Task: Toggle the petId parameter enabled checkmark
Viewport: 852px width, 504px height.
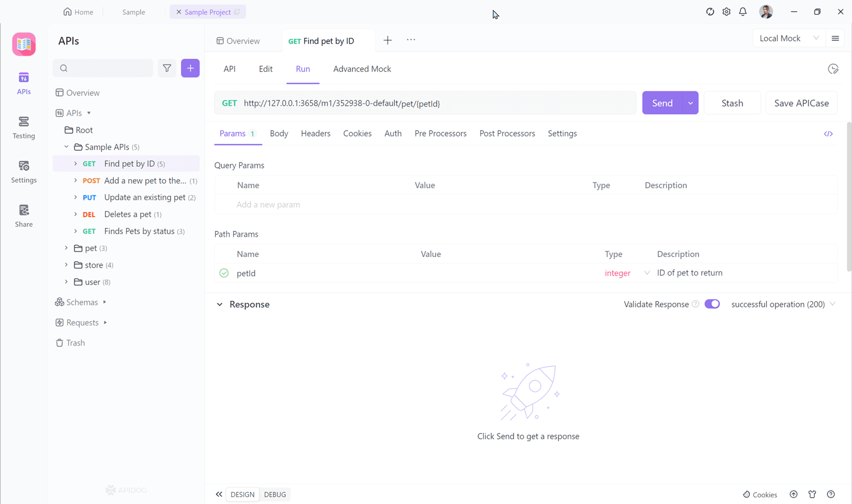Action: point(224,273)
